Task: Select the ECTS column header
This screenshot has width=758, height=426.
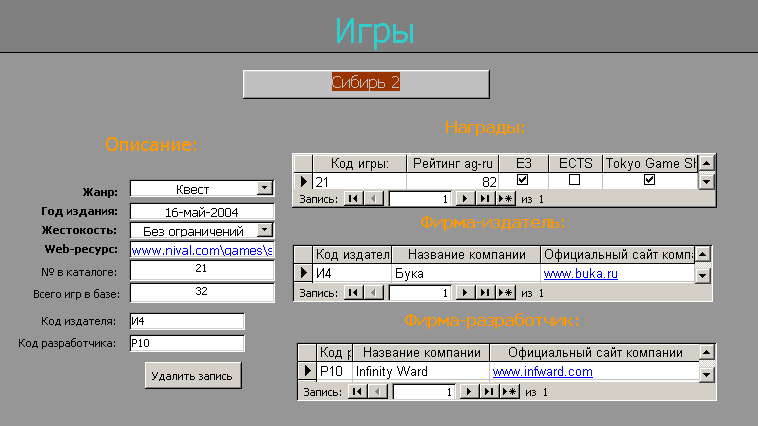Action: pos(575,163)
